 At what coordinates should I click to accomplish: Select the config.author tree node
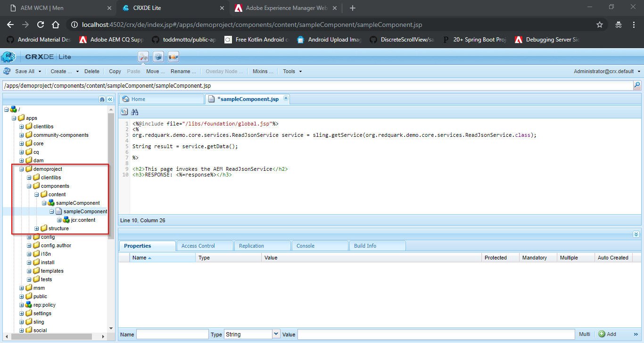click(56, 245)
